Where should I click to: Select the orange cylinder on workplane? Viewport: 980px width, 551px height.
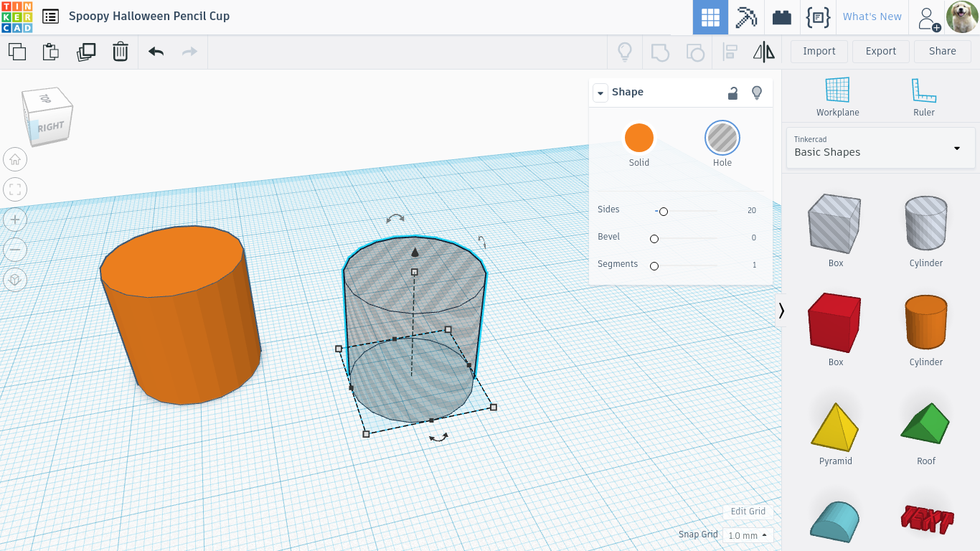pyautogui.click(x=179, y=316)
